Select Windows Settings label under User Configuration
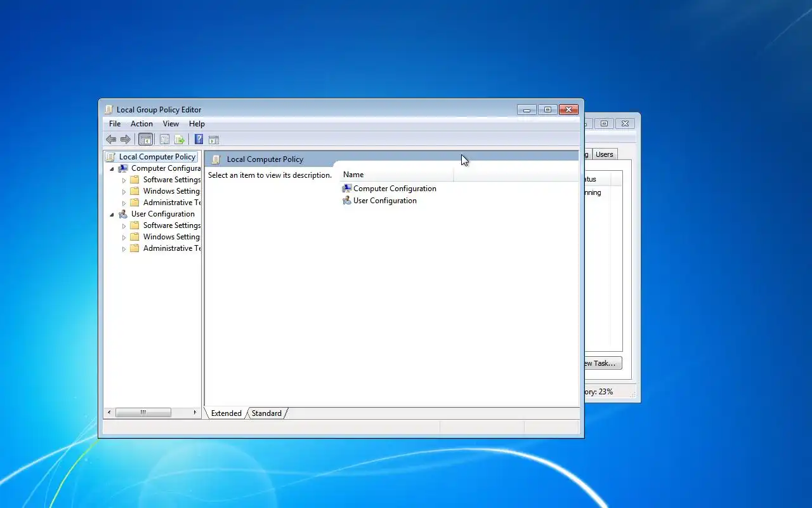Viewport: 812px width, 508px height. coord(171,237)
